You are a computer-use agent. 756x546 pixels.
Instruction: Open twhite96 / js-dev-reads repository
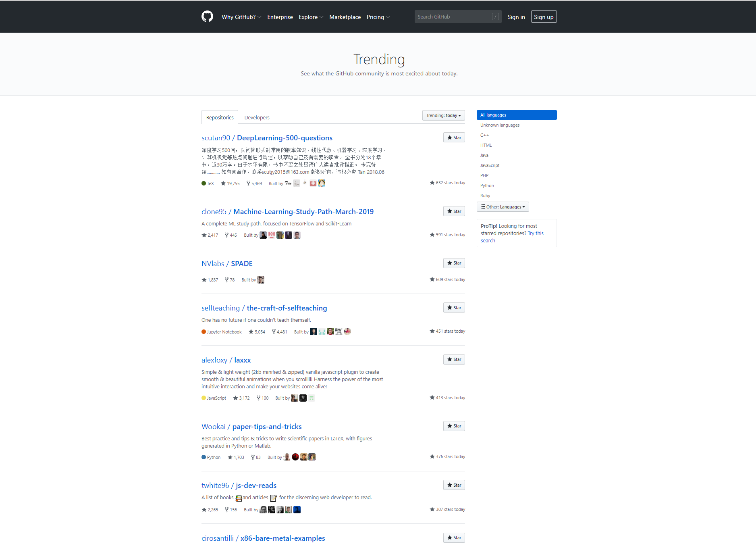[239, 486]
